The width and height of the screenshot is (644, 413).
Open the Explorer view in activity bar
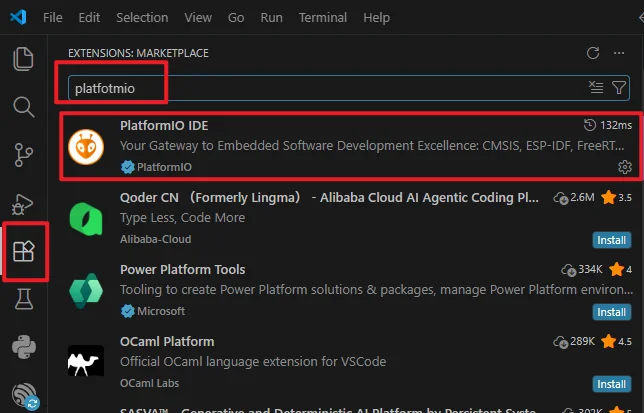tap(23, 59)
